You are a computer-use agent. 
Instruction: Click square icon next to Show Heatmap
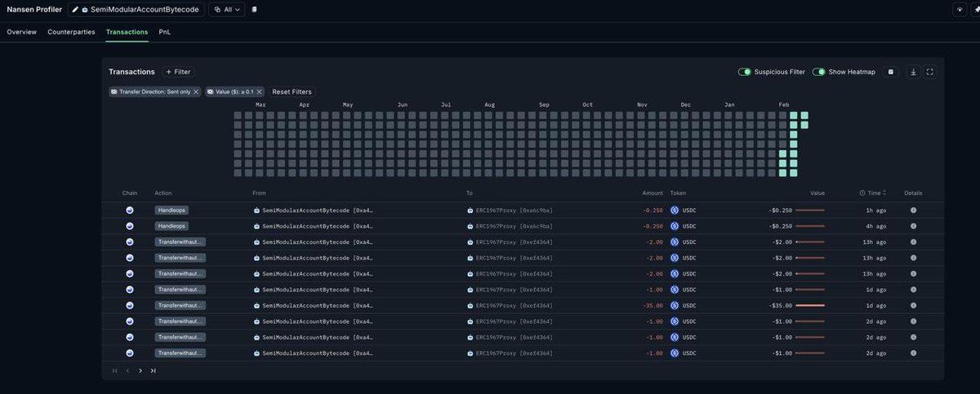[891, 72]
